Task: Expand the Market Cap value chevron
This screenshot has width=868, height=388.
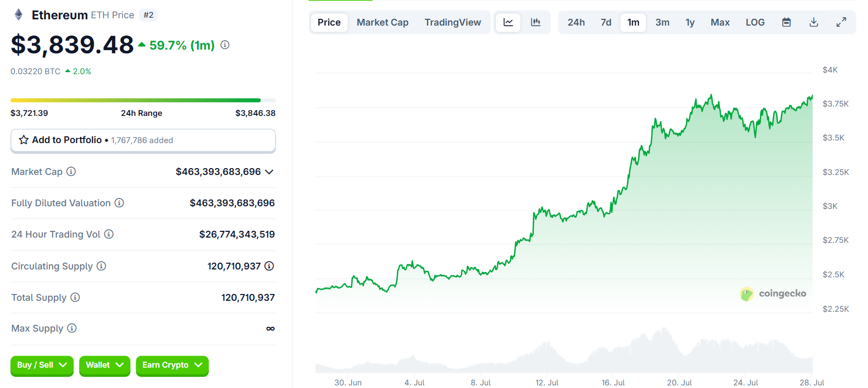Action: 269,172
